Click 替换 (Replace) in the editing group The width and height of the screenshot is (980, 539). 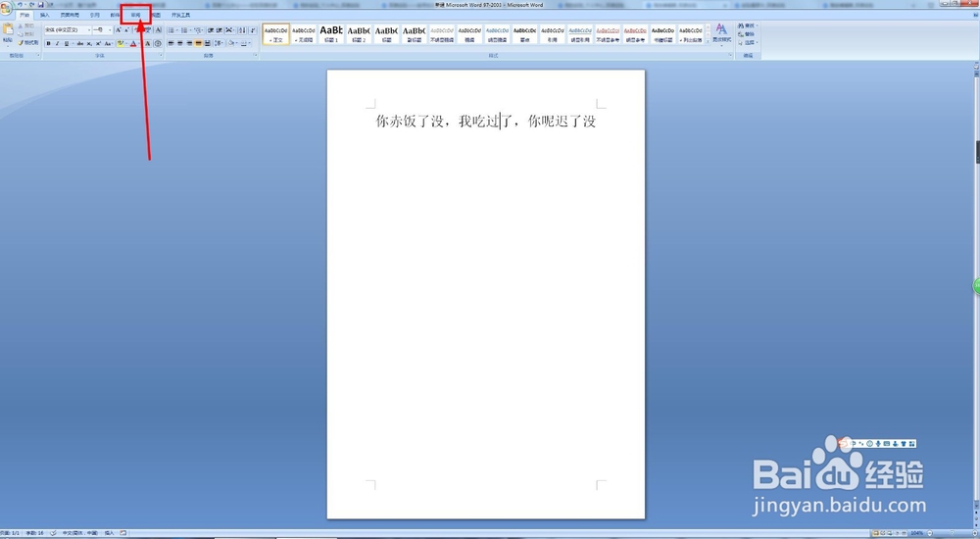tap(747, 34)
